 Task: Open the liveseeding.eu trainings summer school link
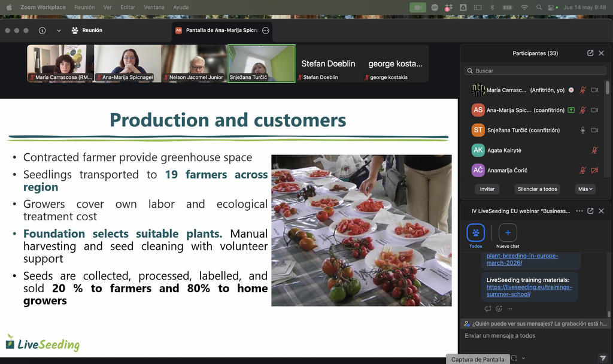(529, 290)
